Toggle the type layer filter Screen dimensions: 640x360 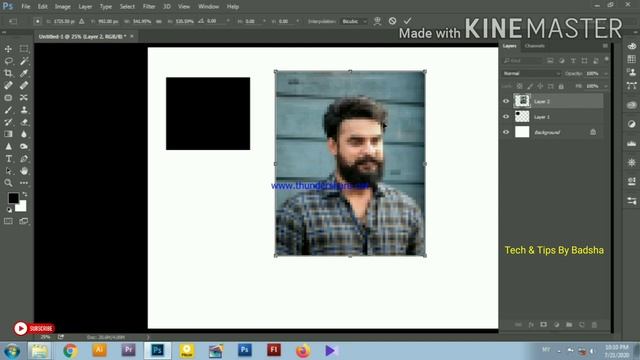pyautogui.click(x=573, y=61)
